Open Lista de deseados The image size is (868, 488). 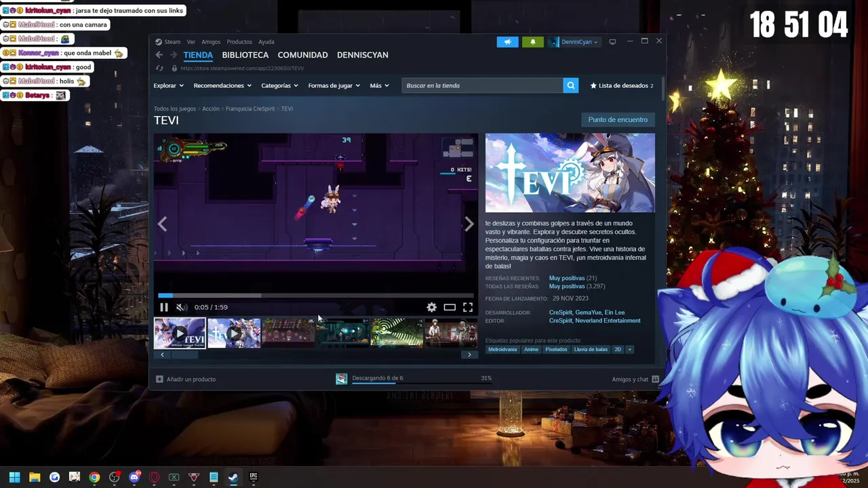[x=622, y=85]
